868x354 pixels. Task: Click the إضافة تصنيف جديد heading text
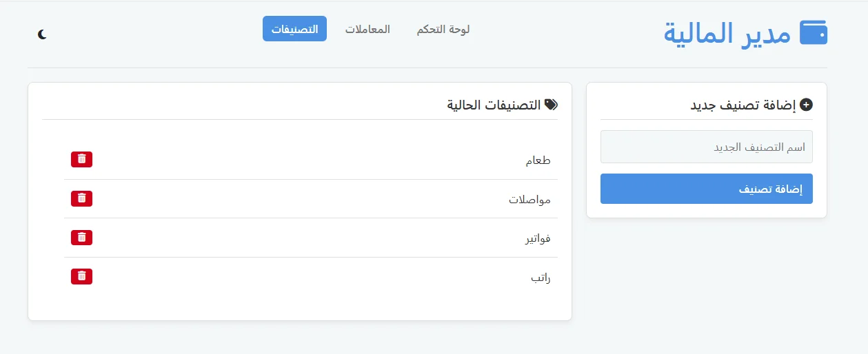point(743,105)
